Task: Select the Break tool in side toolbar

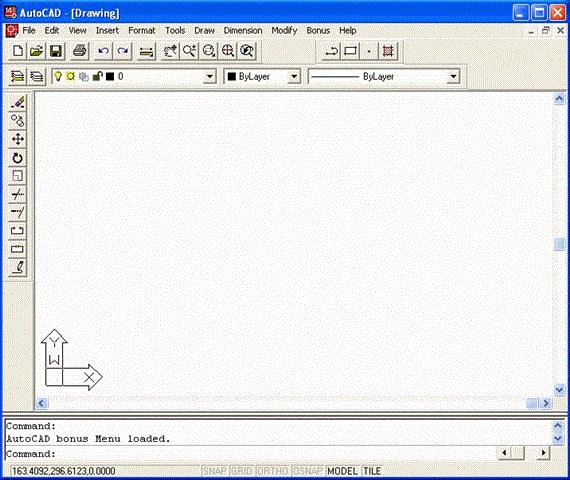Action: [x=17, y=231]
